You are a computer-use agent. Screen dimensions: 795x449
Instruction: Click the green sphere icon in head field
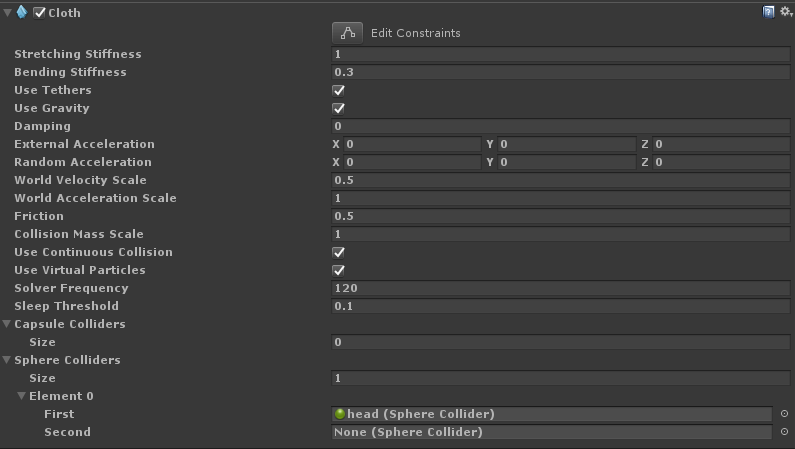(x=340, y=414)
